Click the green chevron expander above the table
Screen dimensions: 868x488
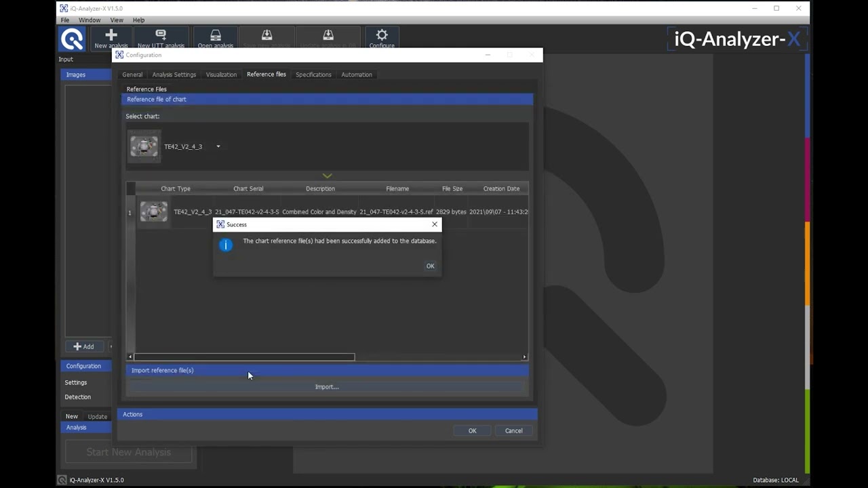[327, 176]
